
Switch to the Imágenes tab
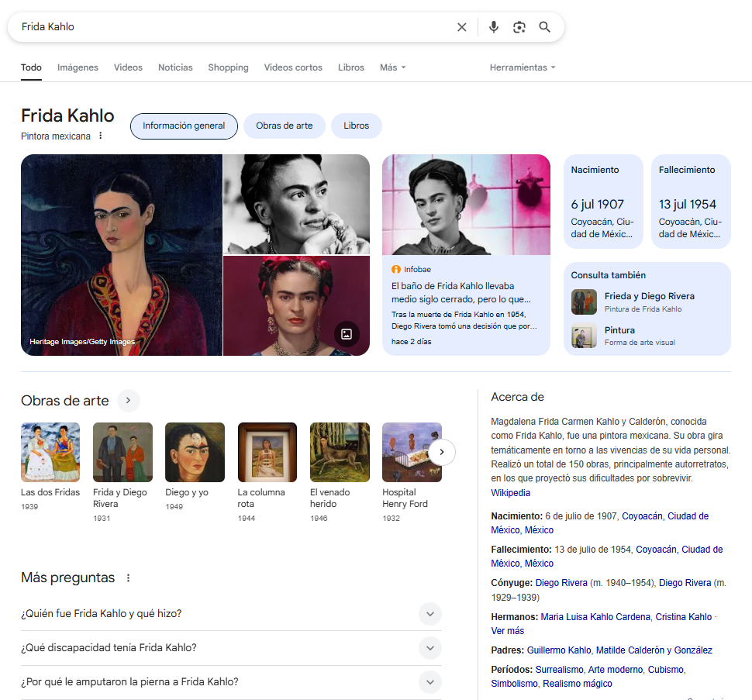pos(78,67)
